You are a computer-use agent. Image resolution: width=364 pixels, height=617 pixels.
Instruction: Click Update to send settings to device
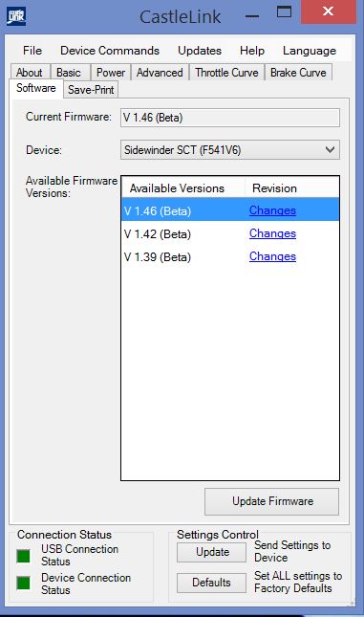tap(211, 552)
